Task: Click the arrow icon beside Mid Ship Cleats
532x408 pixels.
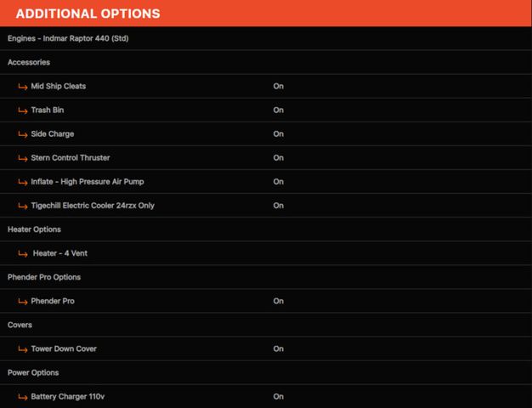Action: point(23,87)
